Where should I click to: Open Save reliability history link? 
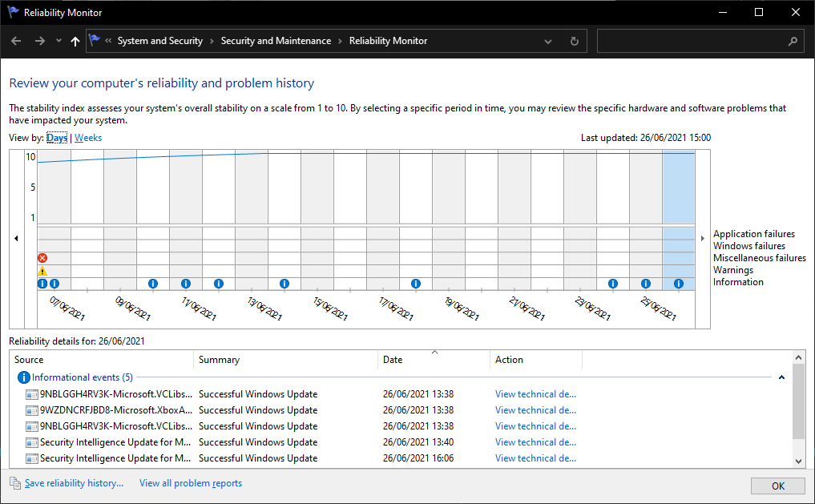tap(75, 483)
